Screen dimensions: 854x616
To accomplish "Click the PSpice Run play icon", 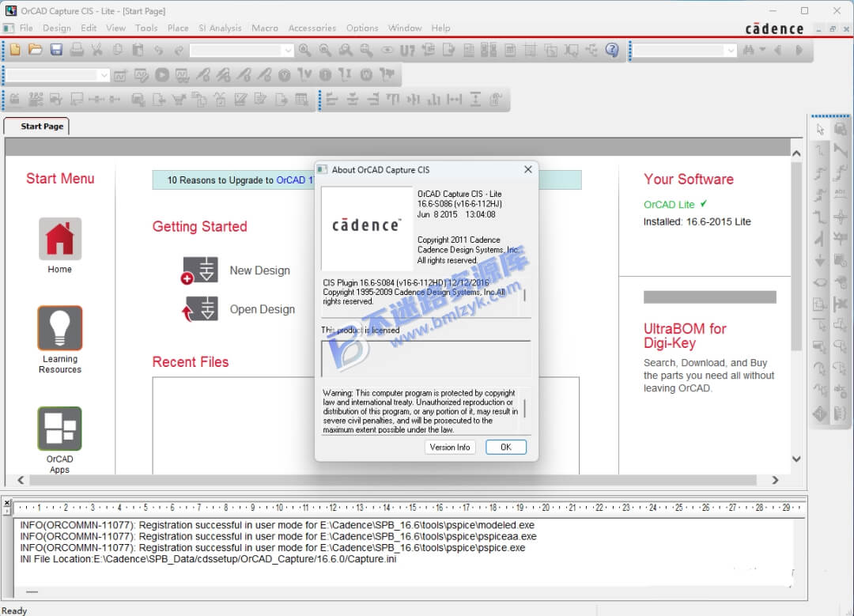I will point(162,74).
